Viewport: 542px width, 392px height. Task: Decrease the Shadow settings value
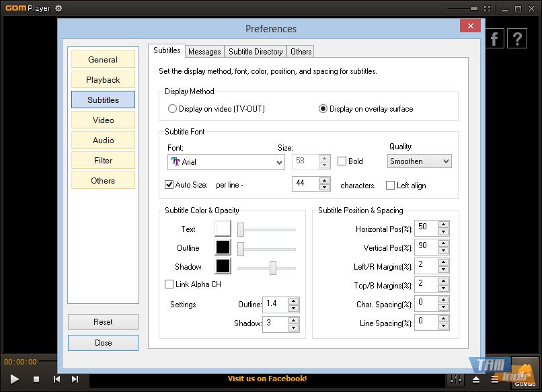coord(293,327)
